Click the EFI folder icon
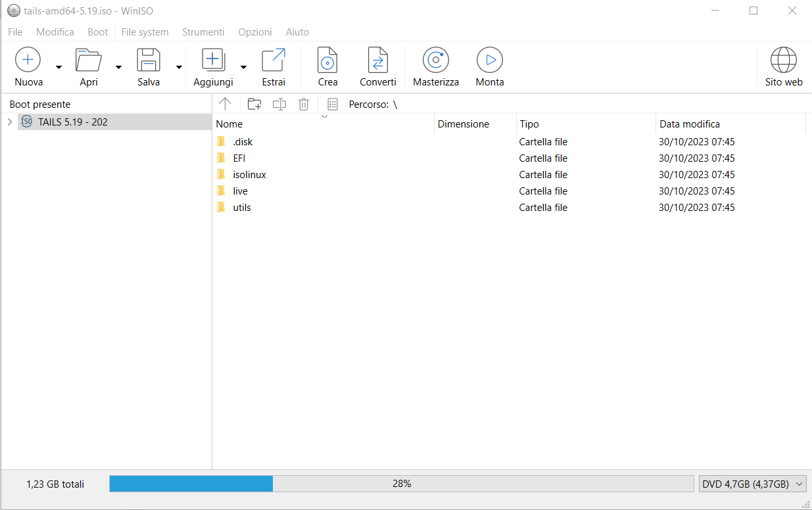 click(x=222, y=158)
